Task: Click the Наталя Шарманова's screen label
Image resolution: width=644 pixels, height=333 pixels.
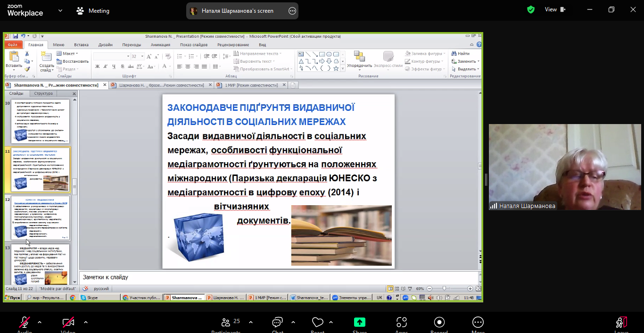Action: 237,11
